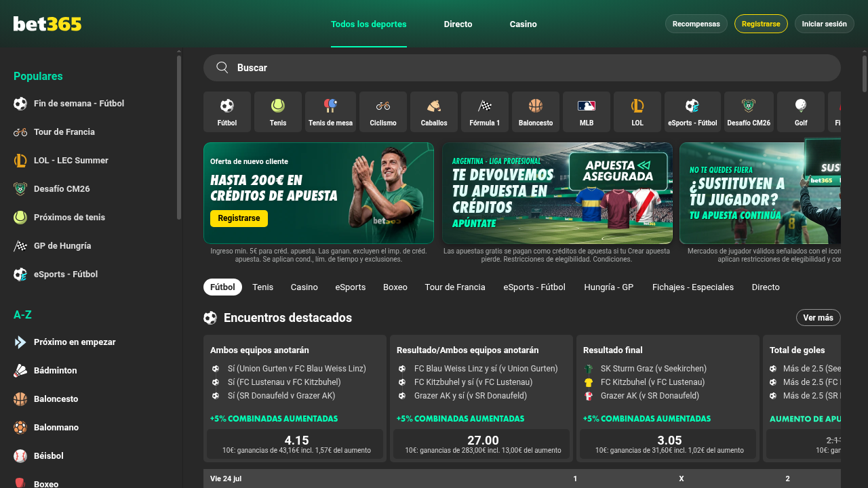
Task: Click Recompensas button
Action: (x=696, y=24)
